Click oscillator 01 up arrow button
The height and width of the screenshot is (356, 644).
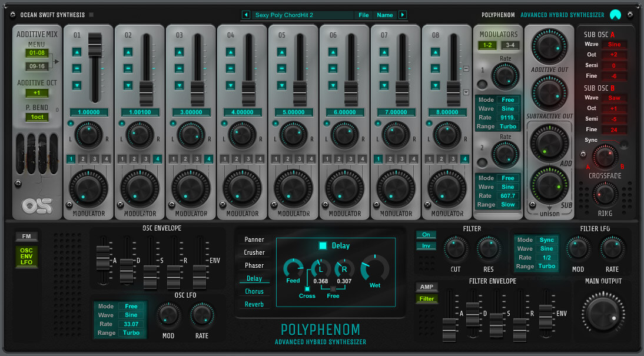(77, 52)
